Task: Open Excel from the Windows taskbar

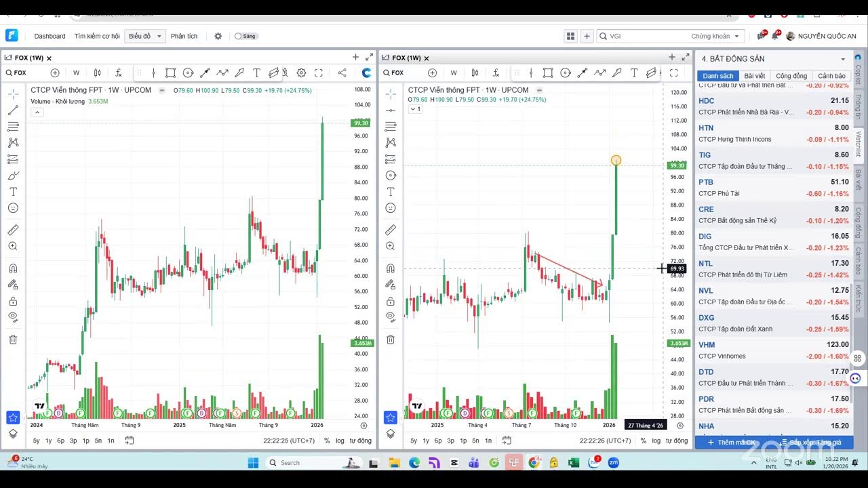Action: (x=574, y=463)
